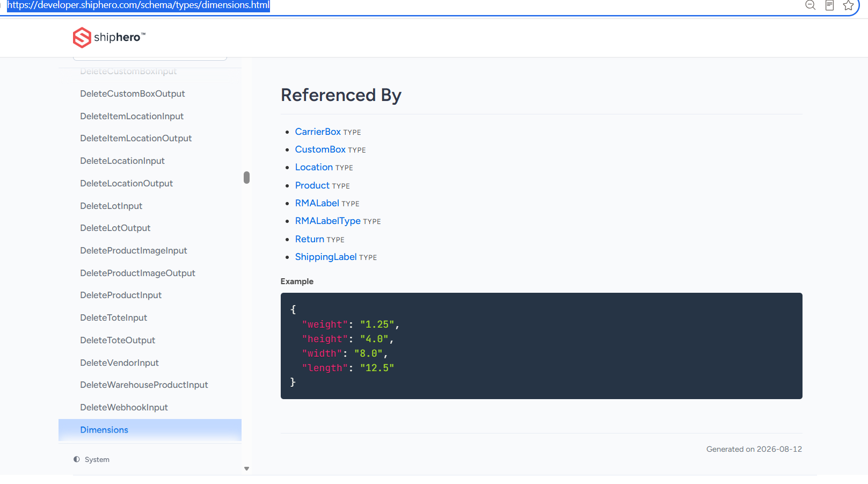Click the Generated on 2026-08-12 text

point(754,449)
